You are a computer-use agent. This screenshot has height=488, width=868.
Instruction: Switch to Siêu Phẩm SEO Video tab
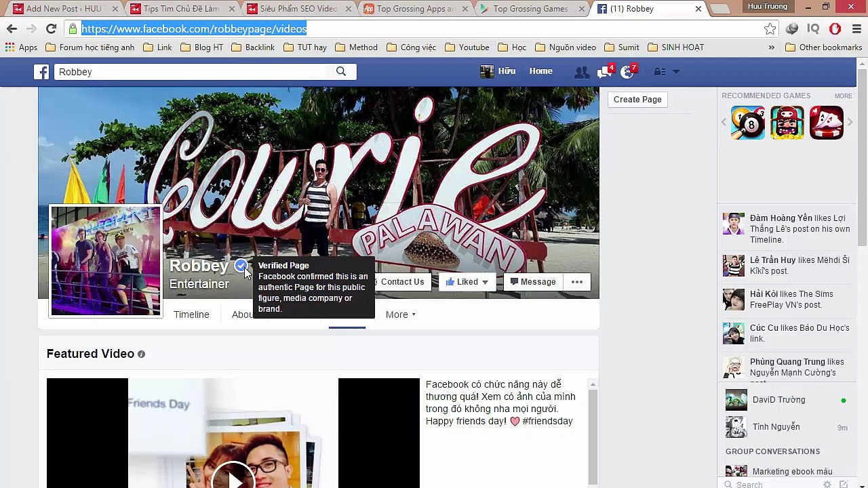pyautogui.click(x=298, y=9)
